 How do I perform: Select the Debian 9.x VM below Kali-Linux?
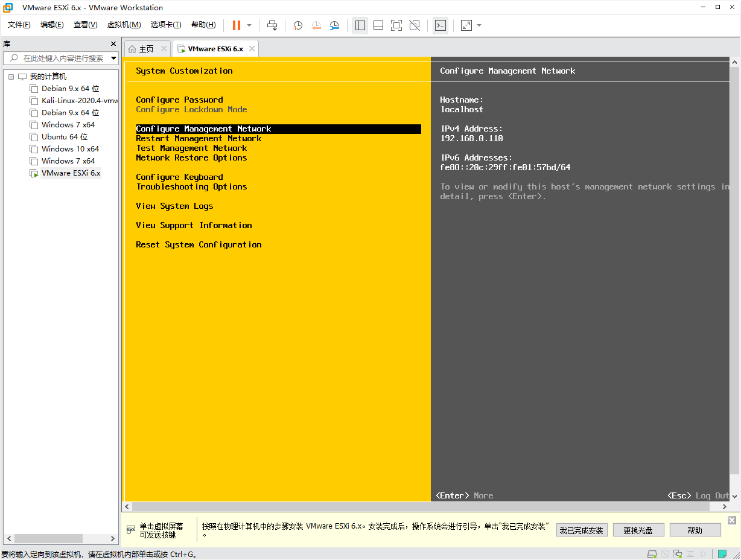click(x=70, y=113)
